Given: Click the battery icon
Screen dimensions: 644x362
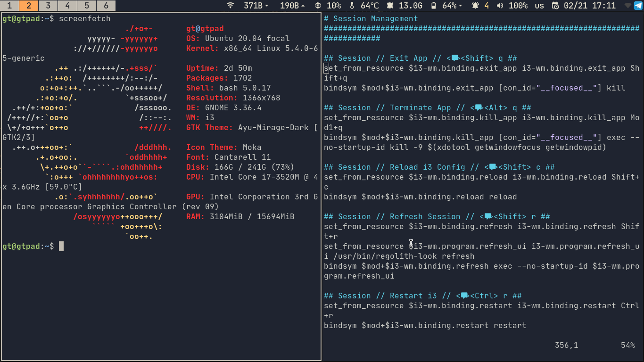Looking at the screenshot, I should 434,6.
